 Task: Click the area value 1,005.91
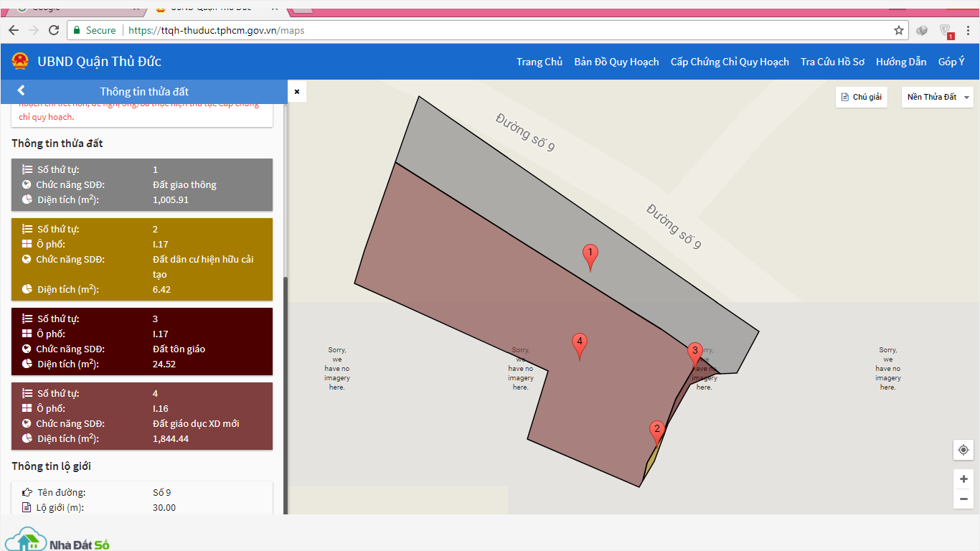[x=171, y=199]
